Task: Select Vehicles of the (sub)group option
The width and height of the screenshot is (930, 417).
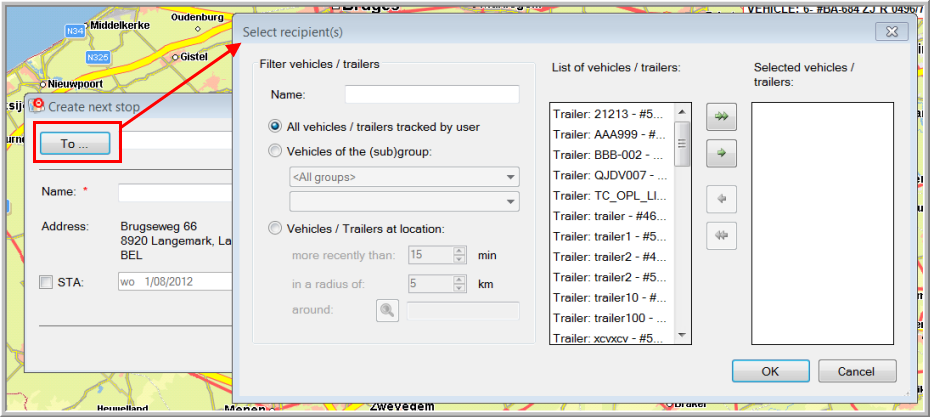Action: click(x=276, y=152)
